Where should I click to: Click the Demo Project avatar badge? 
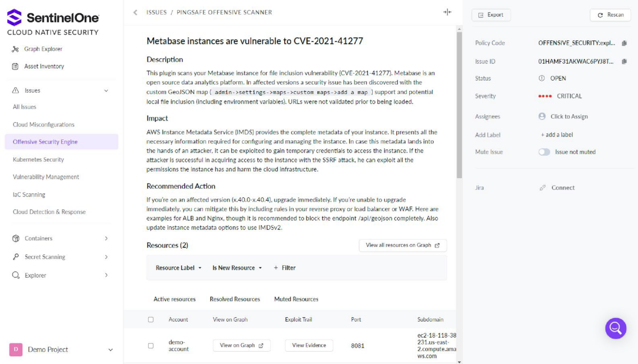tap(15, 350)
